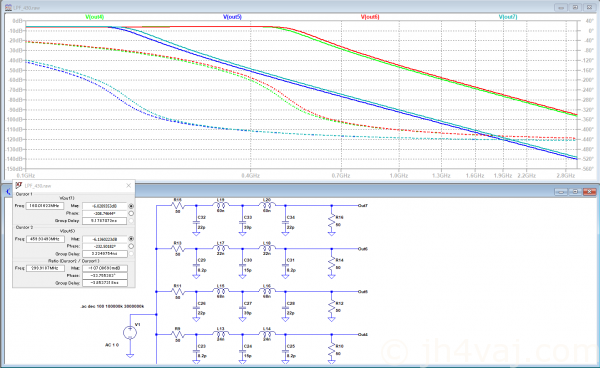Click Cursor 1 Mag value field

tap(104, 206)
